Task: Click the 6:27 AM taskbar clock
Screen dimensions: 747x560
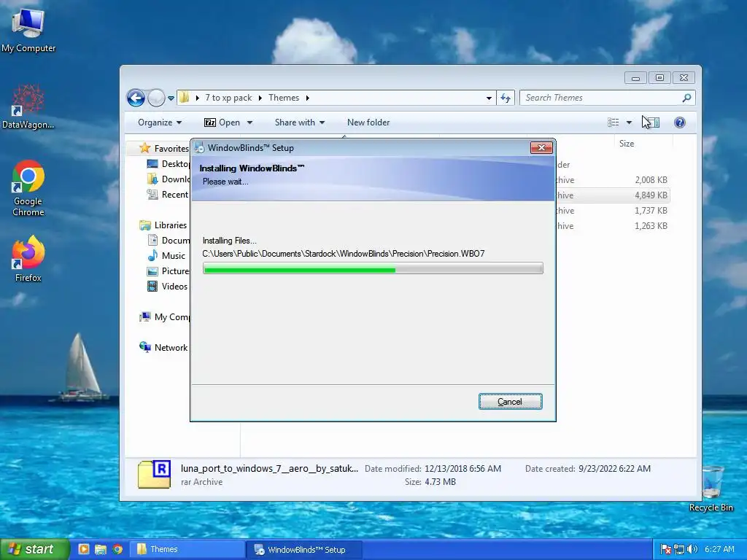Action: [719, 549]
